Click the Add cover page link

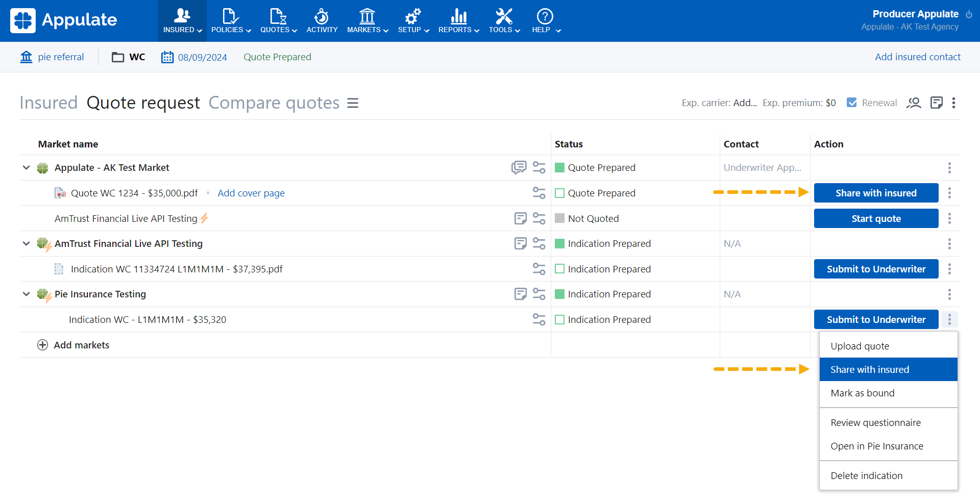tap(251, 193)
